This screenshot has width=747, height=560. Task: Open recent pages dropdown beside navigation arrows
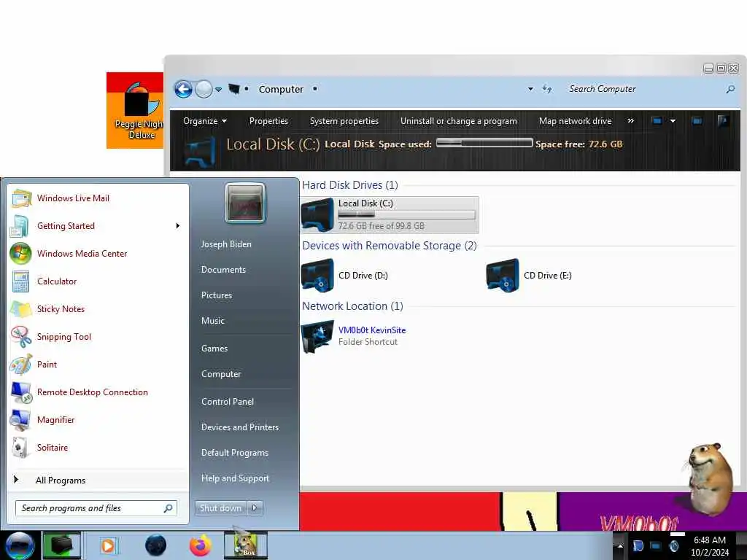[218, 89]
